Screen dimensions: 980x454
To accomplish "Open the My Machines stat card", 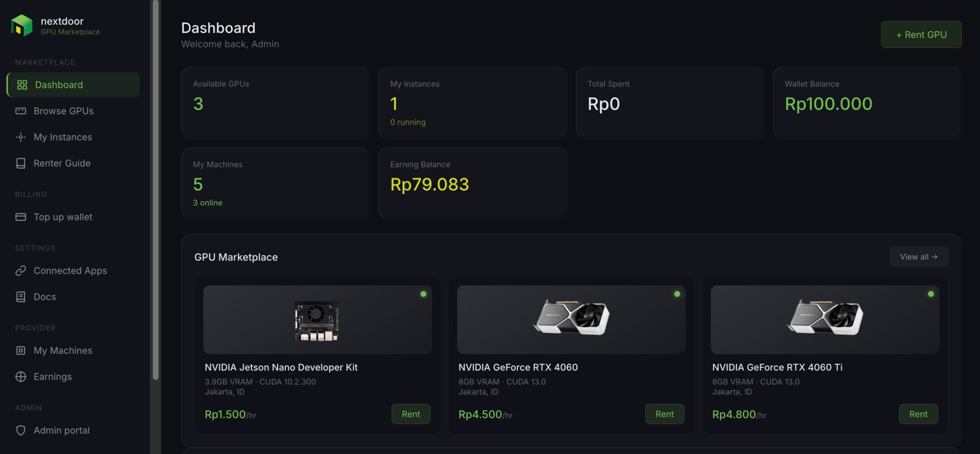I will (275, 183).
